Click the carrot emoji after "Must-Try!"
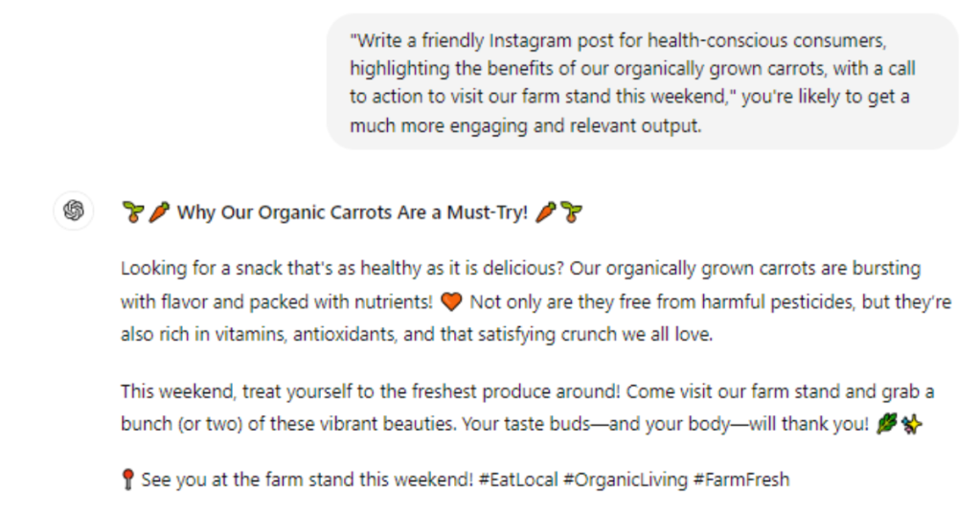The height and width of the screenshot is (514, 980). tap(545, 212)
